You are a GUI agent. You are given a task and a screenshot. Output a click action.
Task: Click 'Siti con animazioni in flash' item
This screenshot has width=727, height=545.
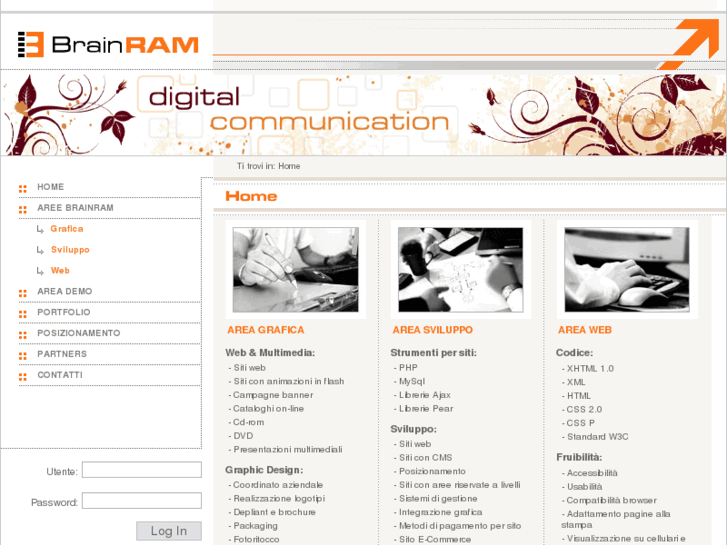pos(287,381)
